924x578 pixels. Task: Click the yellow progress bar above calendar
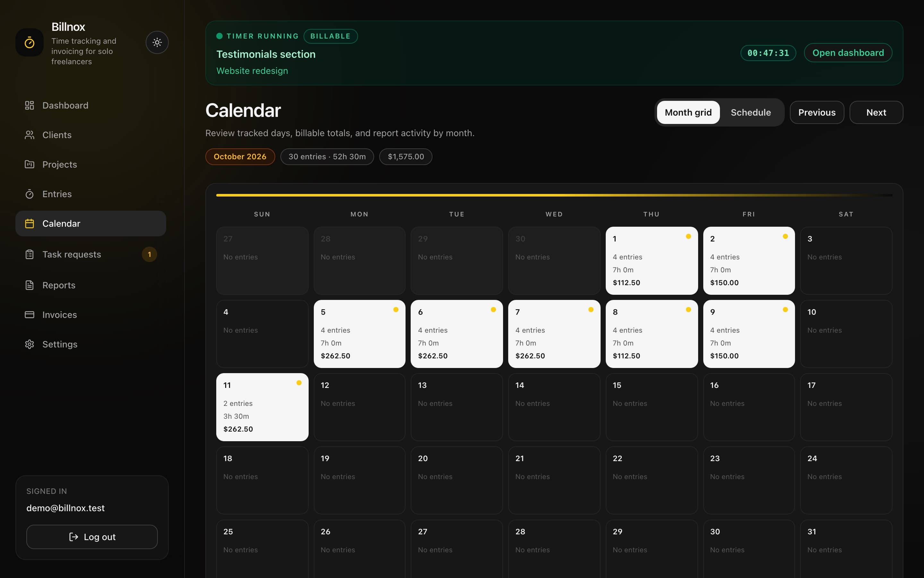tap(554, 195)
